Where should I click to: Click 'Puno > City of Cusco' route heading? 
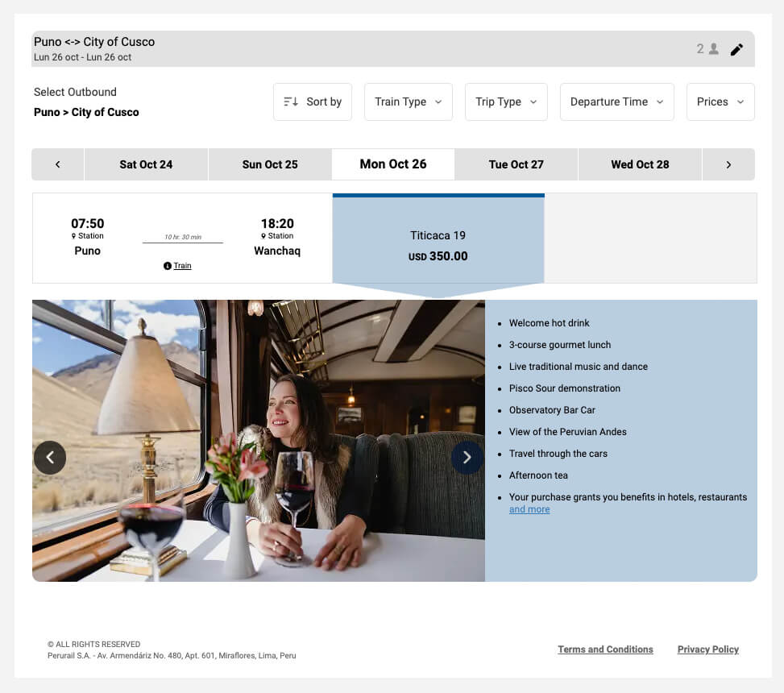(x=86, y=113)
